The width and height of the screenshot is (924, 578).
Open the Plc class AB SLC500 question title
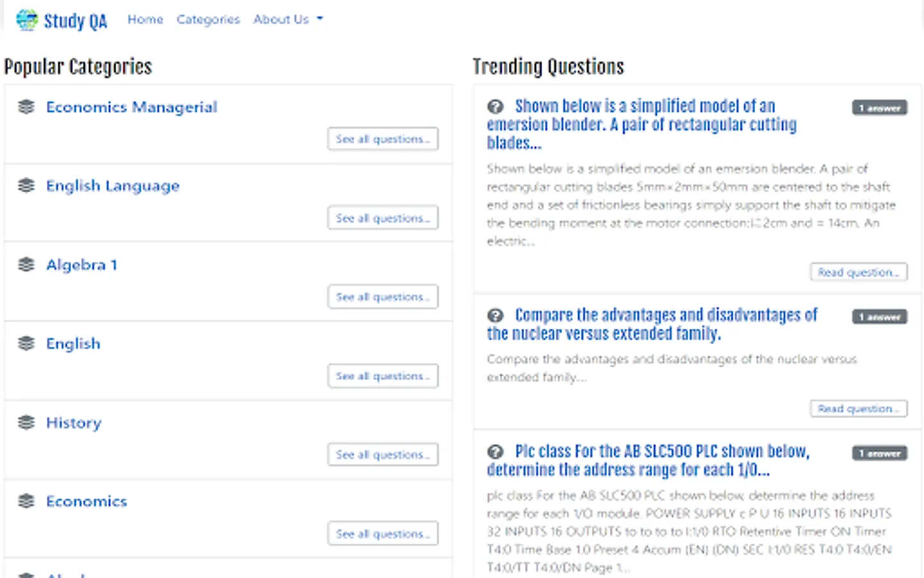[648, 460]
